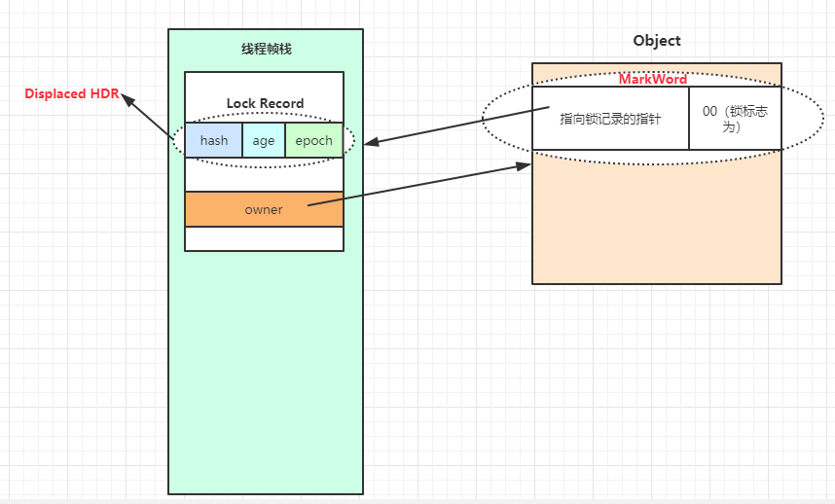
Task: Select the 指向锁记录的指针 cell
Action: pos(610,119)
